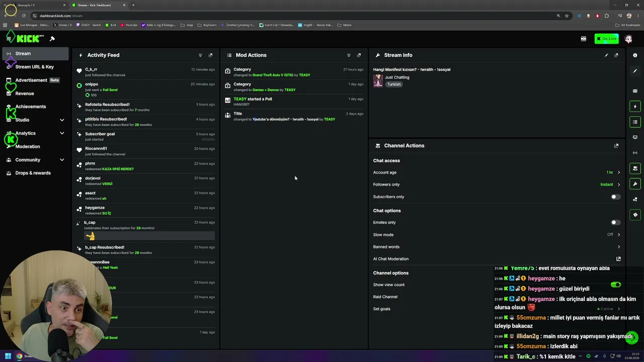Toggle the Emotes only switch
644x362 pixels.
coord(615,222)
